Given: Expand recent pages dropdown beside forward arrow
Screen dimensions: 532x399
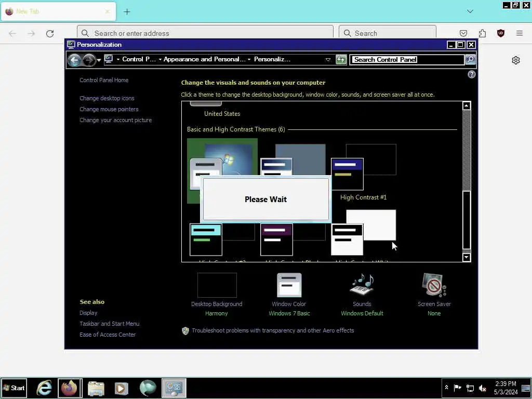Looking at the screenshot, I should click(x=99, y=60).
